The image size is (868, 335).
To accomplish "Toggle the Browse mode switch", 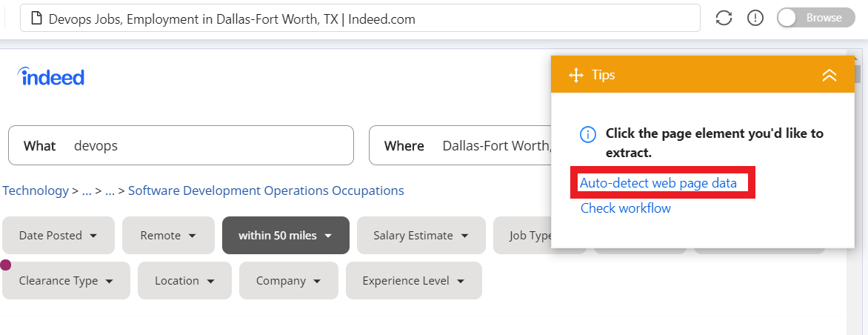I will (x=816, y=18).
